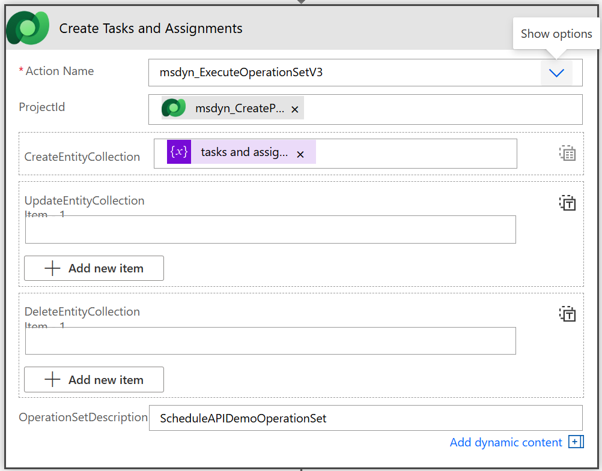Remove the tasks and assig... variable token
This screenshot has height=471, width=602.
(x=300, y=154)
